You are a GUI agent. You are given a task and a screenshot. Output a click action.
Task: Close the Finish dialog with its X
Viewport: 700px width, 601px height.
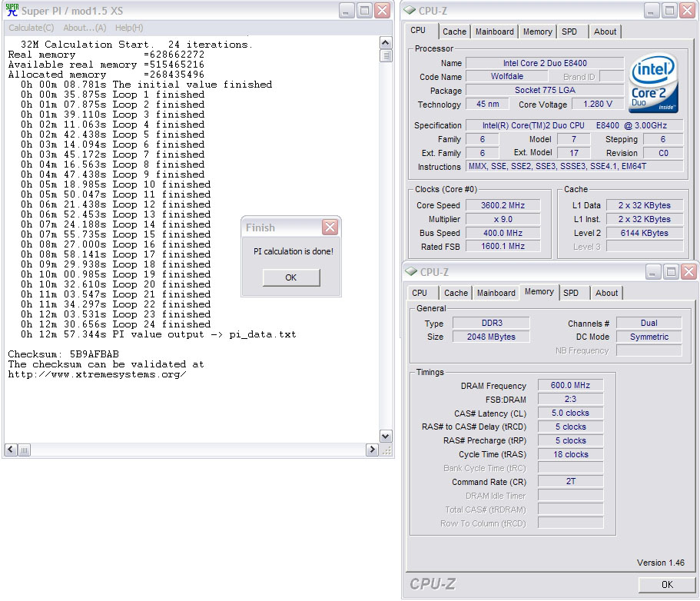330,227
